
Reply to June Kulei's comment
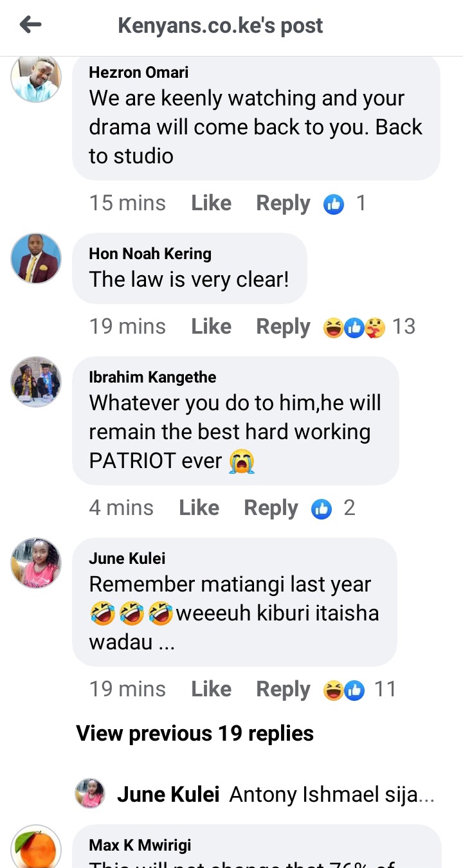pos(284,689)
